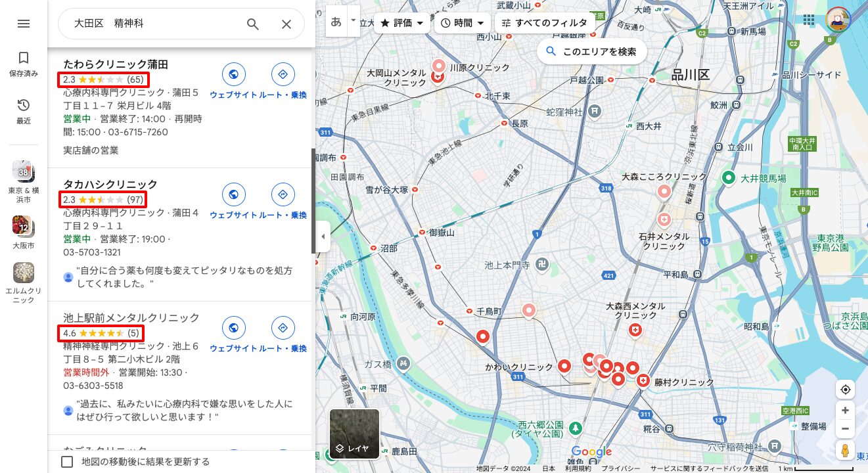This screenshot has height=473, width=868.
Task: Click the 4.6 rating with 5 reviews
Action: pyautogui.click(x=101, y=333)
